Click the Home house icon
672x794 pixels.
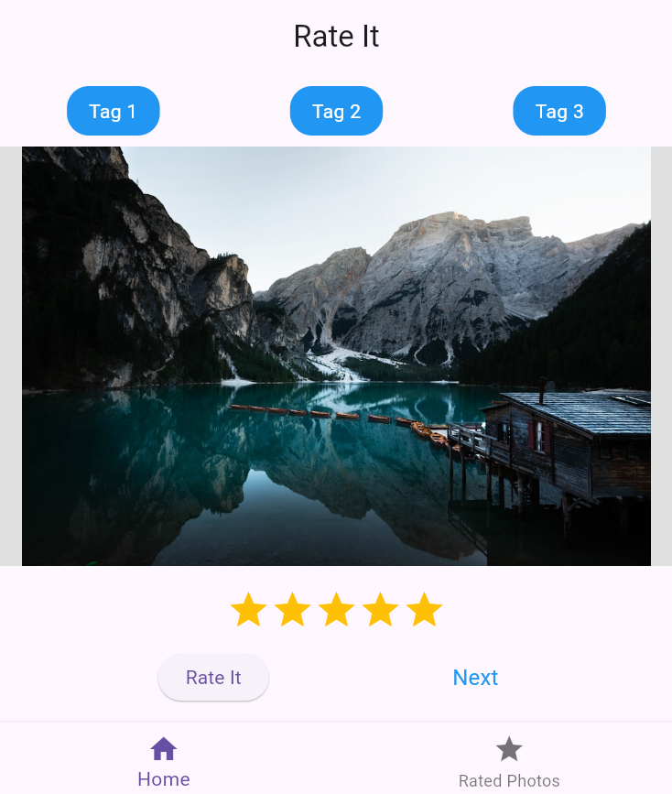(164, 748)
